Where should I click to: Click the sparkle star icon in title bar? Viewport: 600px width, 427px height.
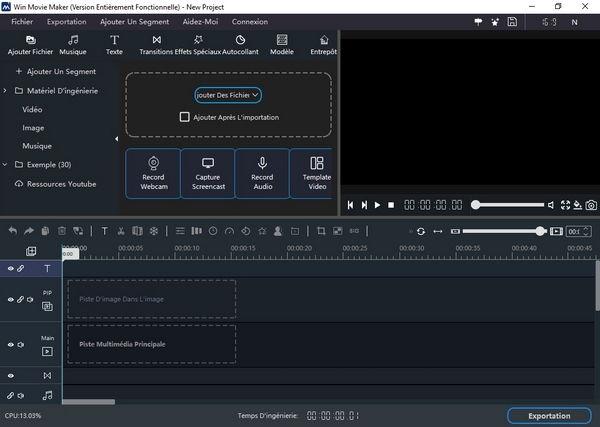495,22
